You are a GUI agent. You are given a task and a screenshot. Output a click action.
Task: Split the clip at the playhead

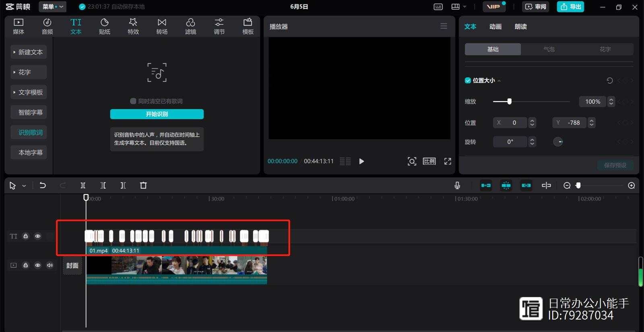tap(83, 185)
